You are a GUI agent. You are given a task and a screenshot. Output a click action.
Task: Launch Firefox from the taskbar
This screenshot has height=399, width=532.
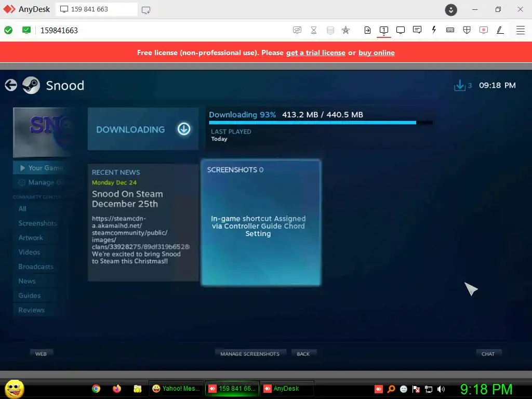pos(117,389)
